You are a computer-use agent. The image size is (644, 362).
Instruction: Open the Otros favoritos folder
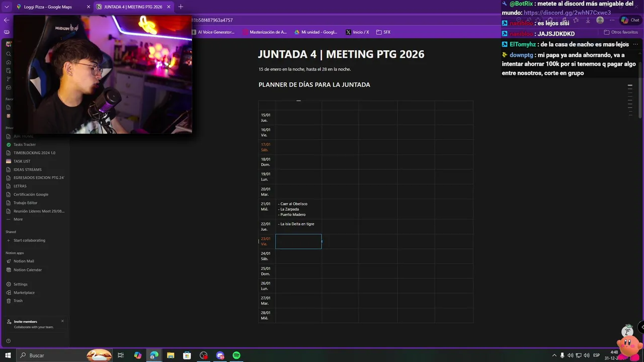point(621,32)
